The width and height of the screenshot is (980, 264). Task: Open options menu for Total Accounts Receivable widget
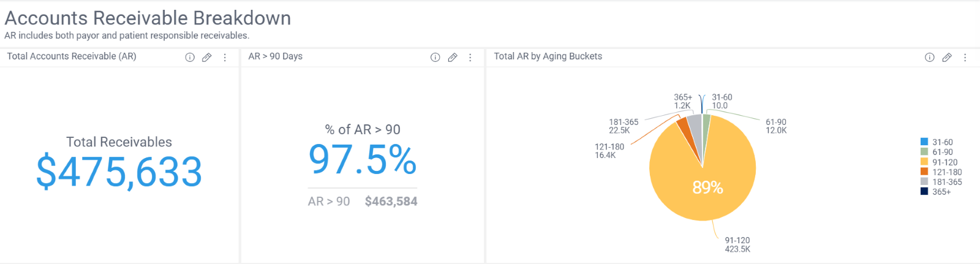click(x=225, y=58)
